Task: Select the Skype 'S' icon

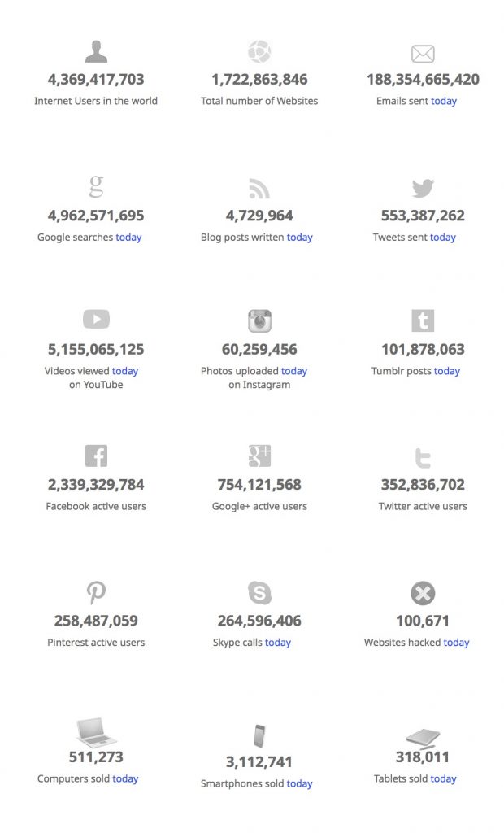Action: point(259,592)
